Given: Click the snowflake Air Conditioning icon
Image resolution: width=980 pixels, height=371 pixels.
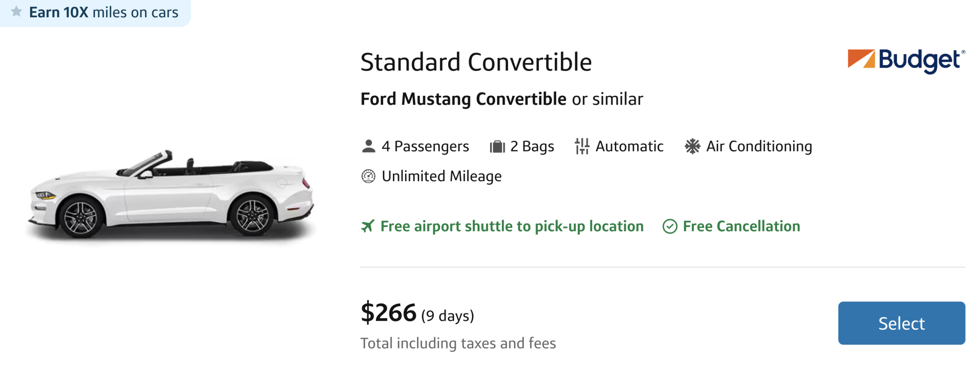Looking at the screenshot, I should (x=693, y=146).
